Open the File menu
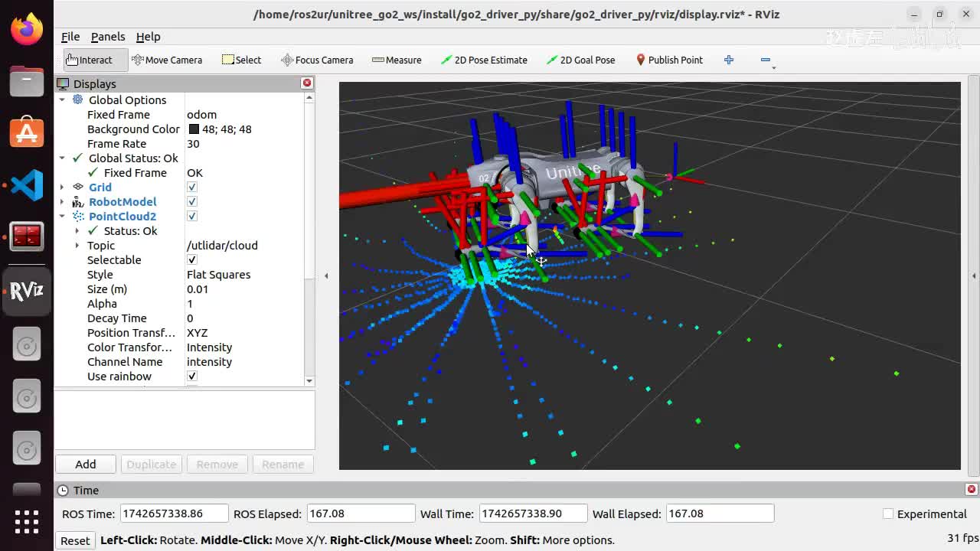This screenshot has height=551, width=980. pos(70,37)
